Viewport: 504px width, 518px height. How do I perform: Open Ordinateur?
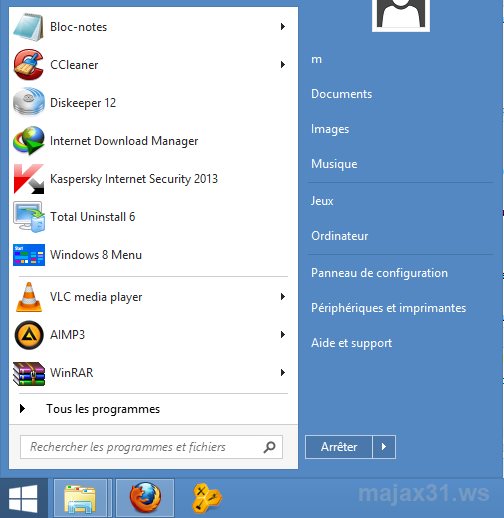[339, 236]
